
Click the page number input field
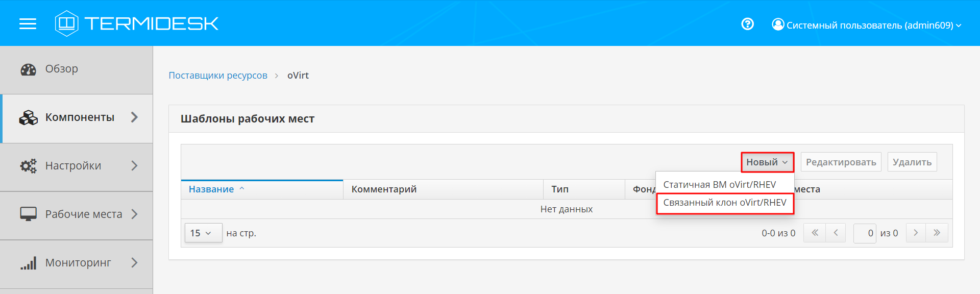point(865,233)
